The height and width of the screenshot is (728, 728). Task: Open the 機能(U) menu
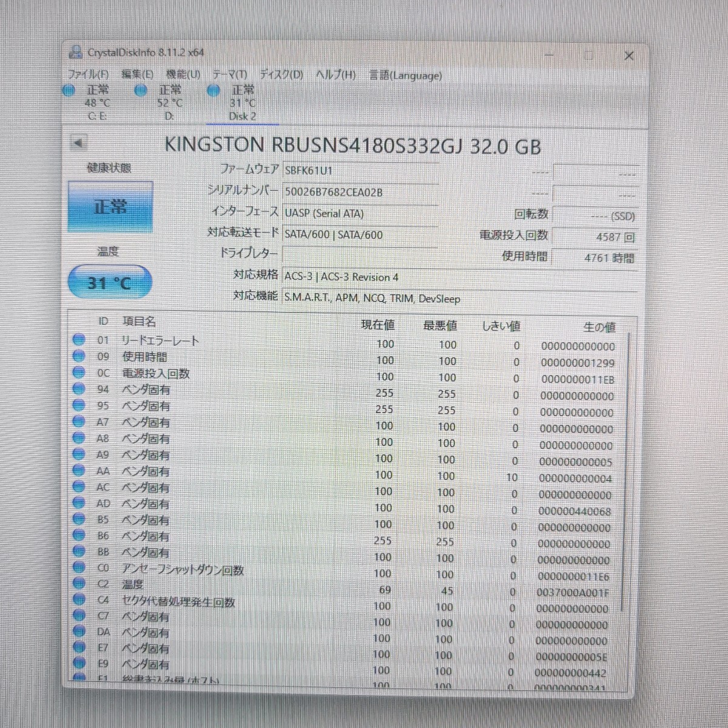(x=183, y=74)
